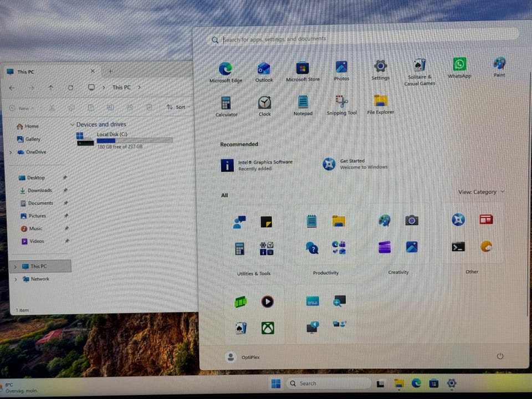Open Downloads quick access folder
The height and width of the screenshot is (399, 532).
35,190
